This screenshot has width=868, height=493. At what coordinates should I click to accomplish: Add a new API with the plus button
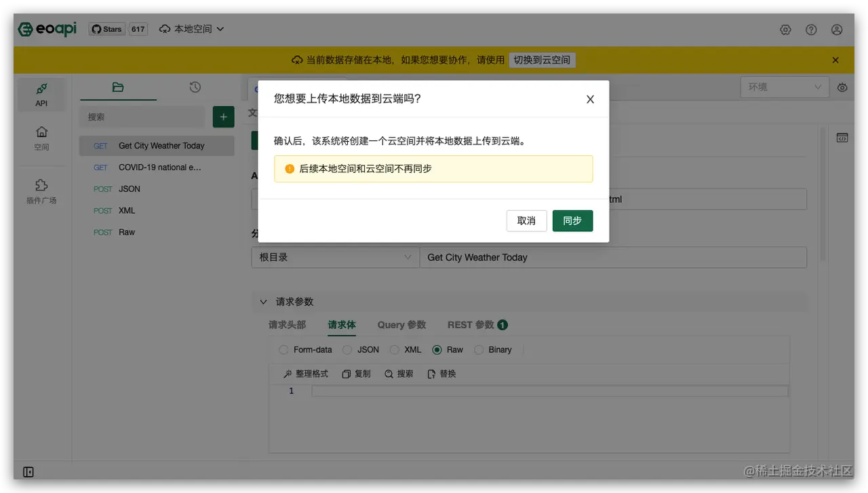coord(224,117)
